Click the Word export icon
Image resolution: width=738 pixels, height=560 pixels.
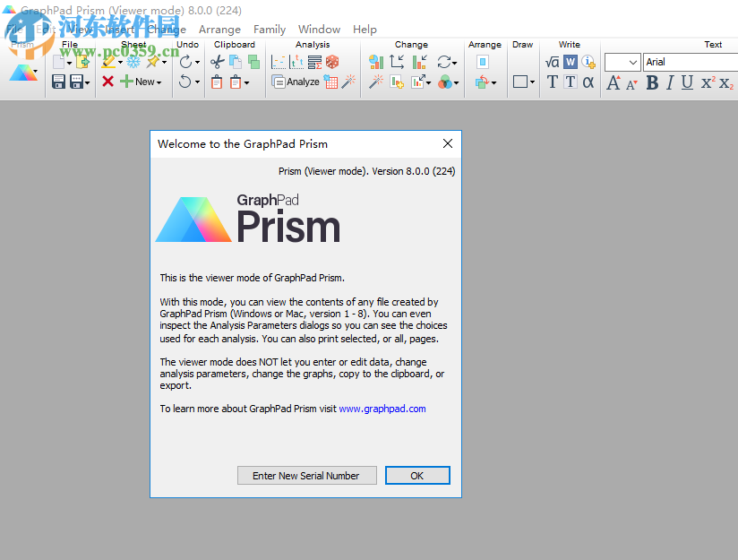[x=570, y=63]
